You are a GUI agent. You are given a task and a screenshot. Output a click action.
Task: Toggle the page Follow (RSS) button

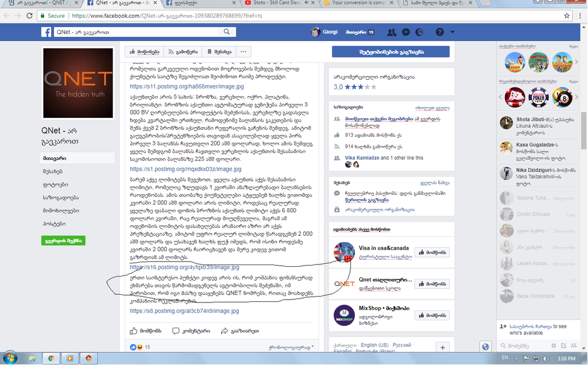(183, 52)
